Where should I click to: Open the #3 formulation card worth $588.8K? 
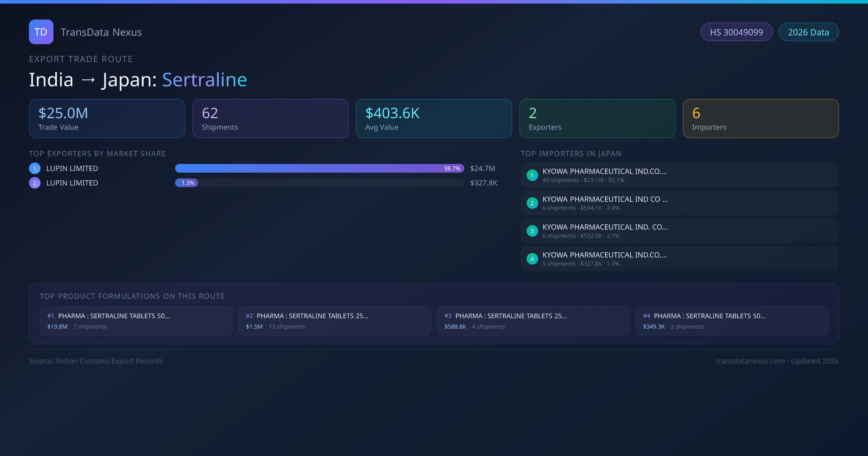[533, 321]
